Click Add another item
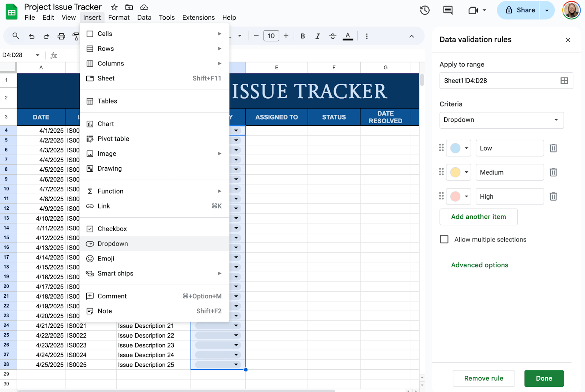585x392 pixels. click(479, 217)
